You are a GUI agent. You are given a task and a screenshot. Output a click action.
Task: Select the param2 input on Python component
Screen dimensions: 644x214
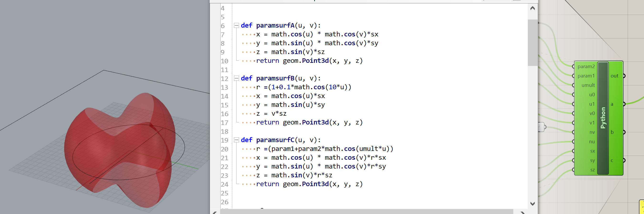pos(586,66)
